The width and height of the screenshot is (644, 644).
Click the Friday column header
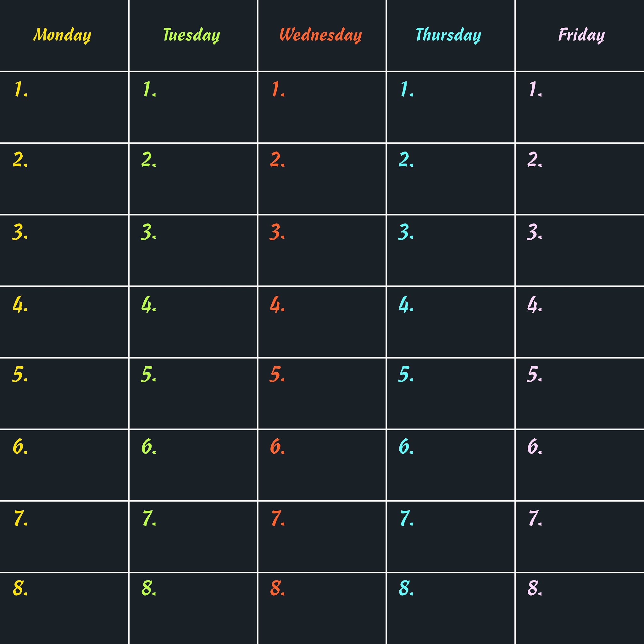point(581,35)
